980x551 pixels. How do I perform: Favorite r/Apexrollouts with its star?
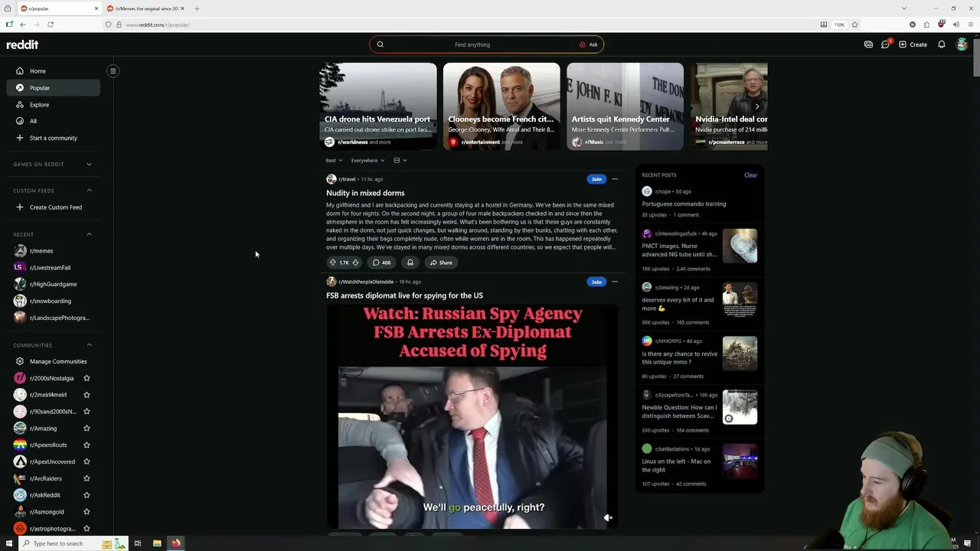coord(87,445)
